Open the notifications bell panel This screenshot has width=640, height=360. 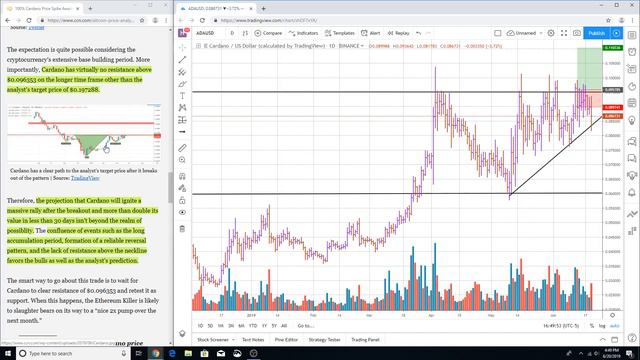(632, 193)
